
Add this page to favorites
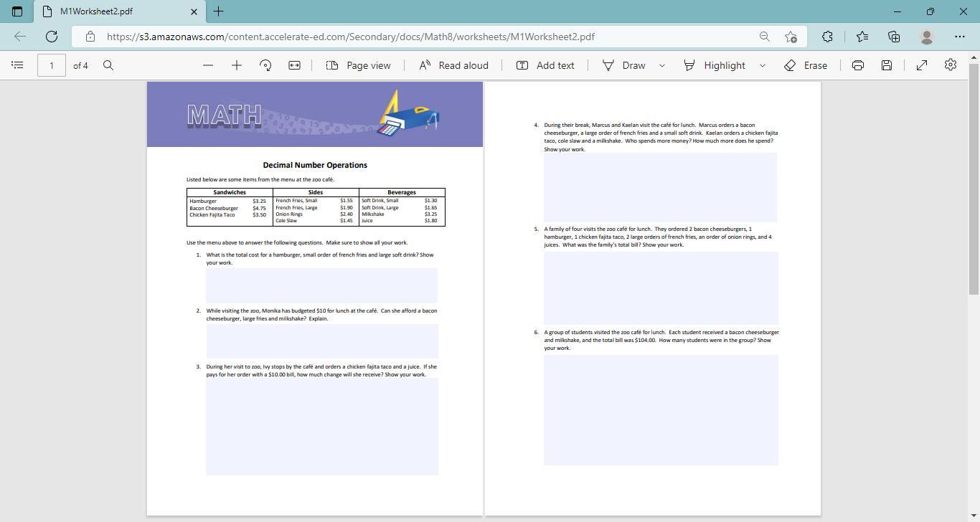pyautogui.click(x=791, y=37)
